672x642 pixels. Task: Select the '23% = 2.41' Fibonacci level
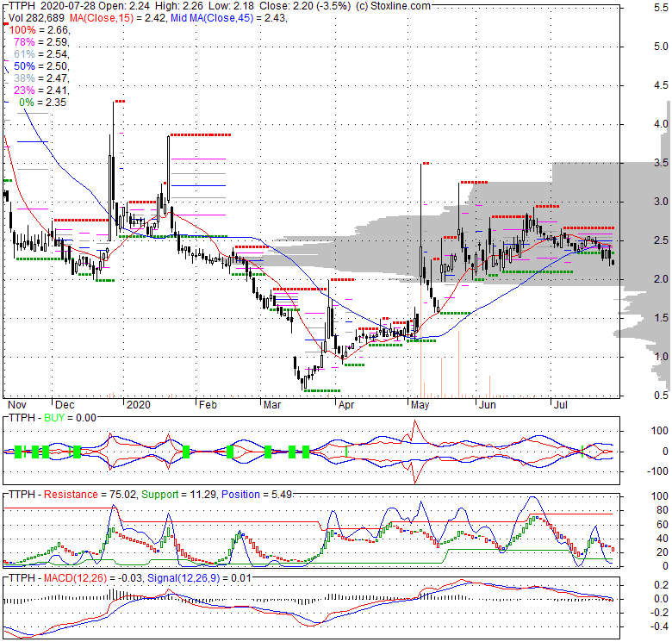pos(41,90)
